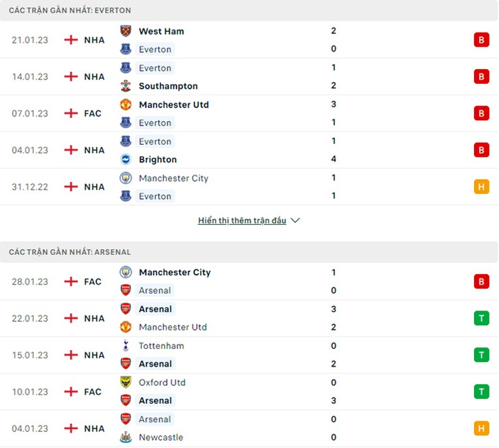Click the Southampton club crest icon

point(125,86)
